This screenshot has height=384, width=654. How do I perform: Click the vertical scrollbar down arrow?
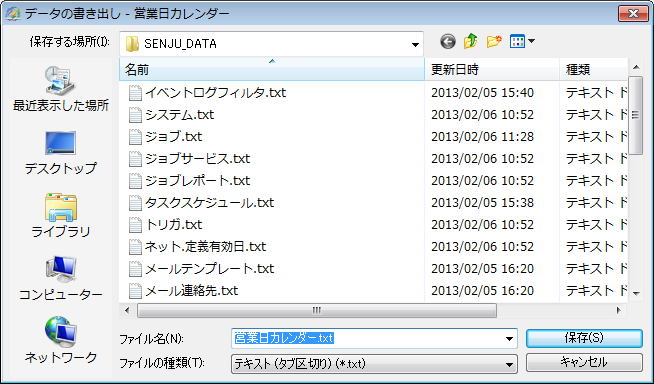pos(636,294)
